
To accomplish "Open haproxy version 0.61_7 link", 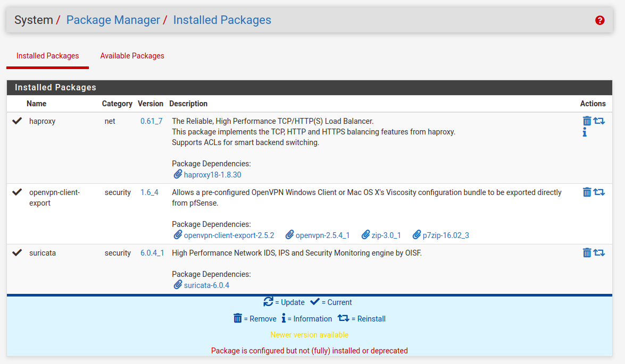I will pos(152,121).
